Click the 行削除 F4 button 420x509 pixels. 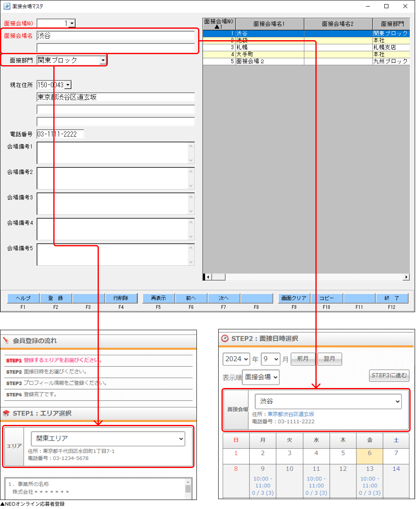(121, 298)
